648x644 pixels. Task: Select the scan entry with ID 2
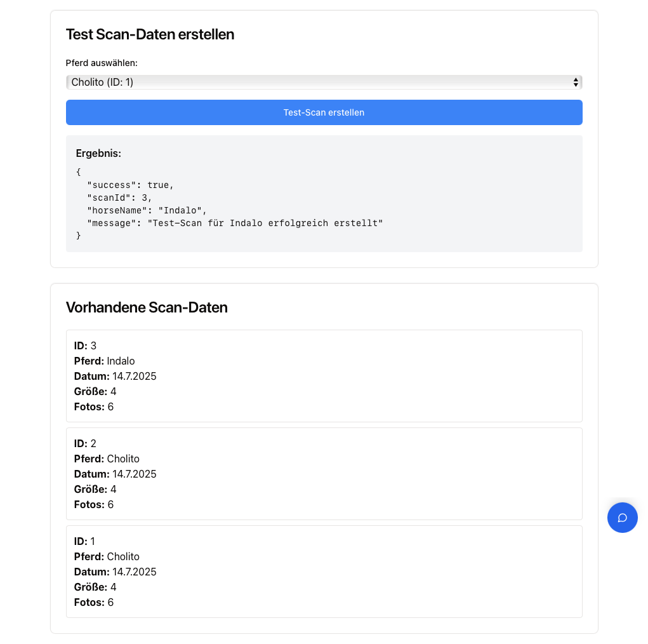[324, 474]
